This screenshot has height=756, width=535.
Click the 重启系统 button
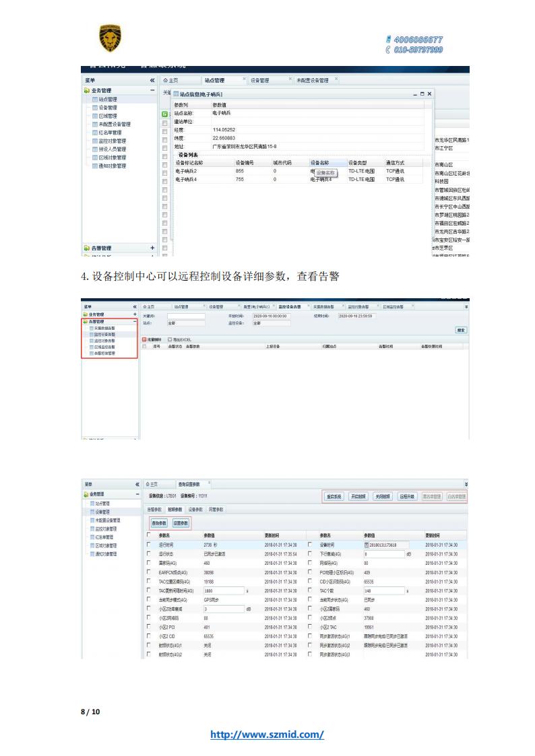tap(334, 496)
